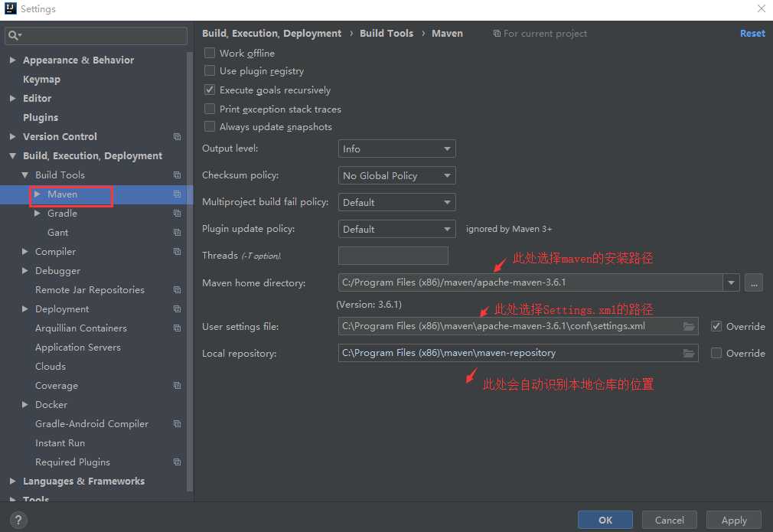Check Override for Local repository
Screen dimensions: 773x532
click(x=716, y=353)
